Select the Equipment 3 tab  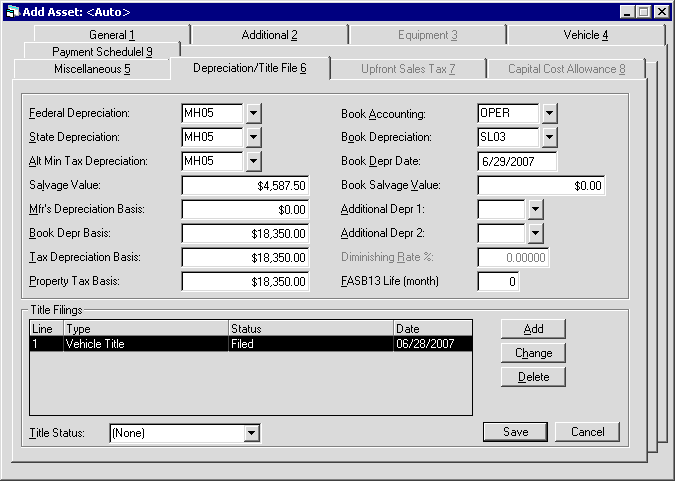pos(427,35)
